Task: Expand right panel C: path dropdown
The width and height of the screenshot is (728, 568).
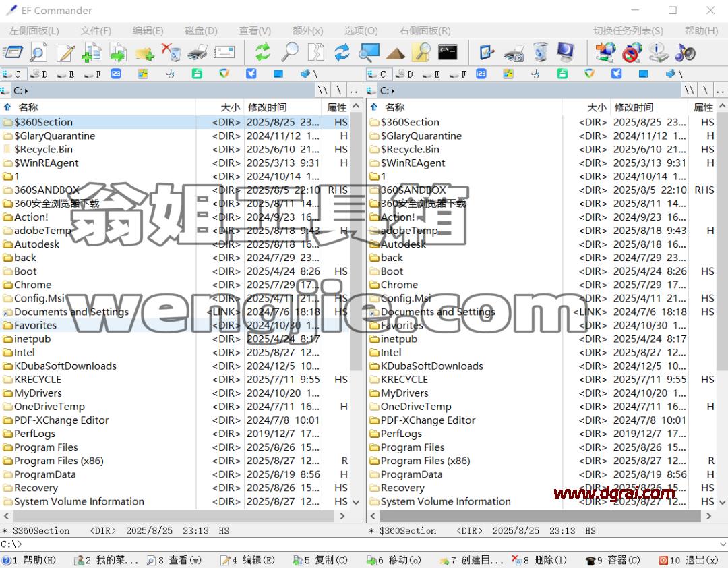Action: pos(392,90)
